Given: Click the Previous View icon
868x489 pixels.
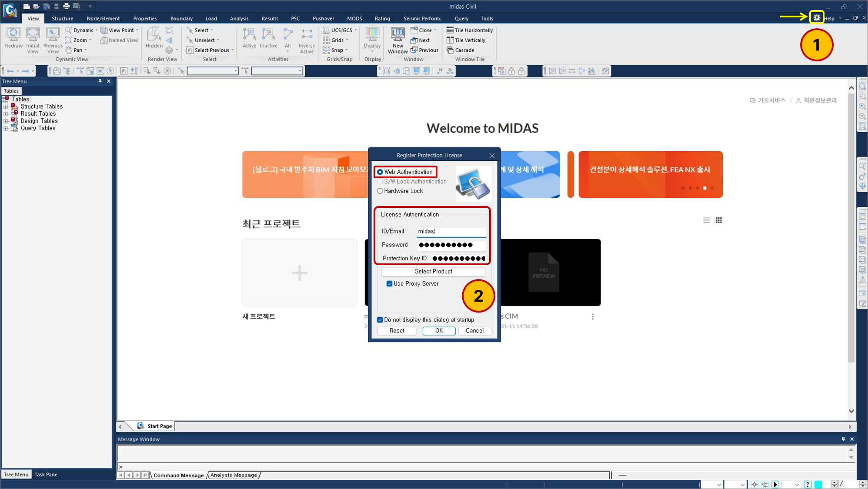Looking at the screenshot, I should tap(53, 40).
